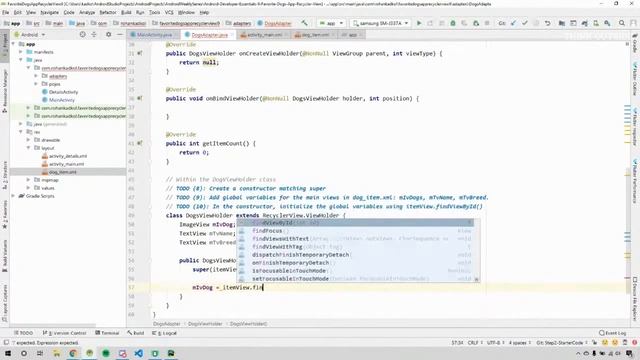Select activity_details.xml in the layout folder
This screenshot has height=360, width=640.
coord(68,156)
